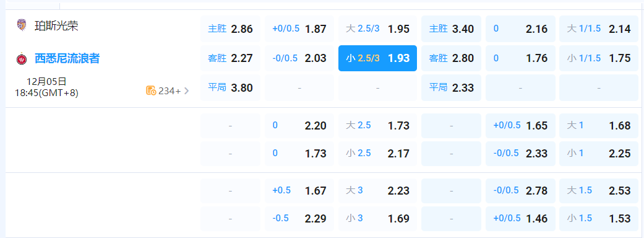The width and height of the screenshot is (644, 238).
Task: Choose 大 3 at odds 2.23
Action: coord(377,191)
